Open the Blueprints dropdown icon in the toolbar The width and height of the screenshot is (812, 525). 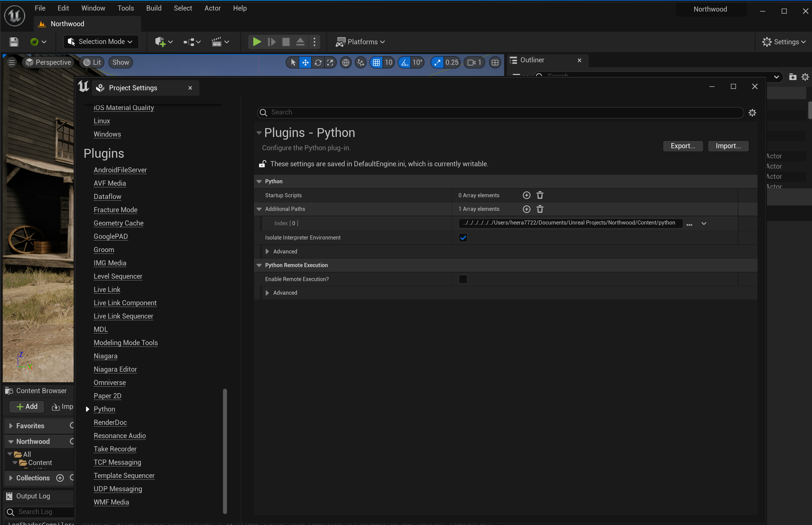click(x=192, y=42)
